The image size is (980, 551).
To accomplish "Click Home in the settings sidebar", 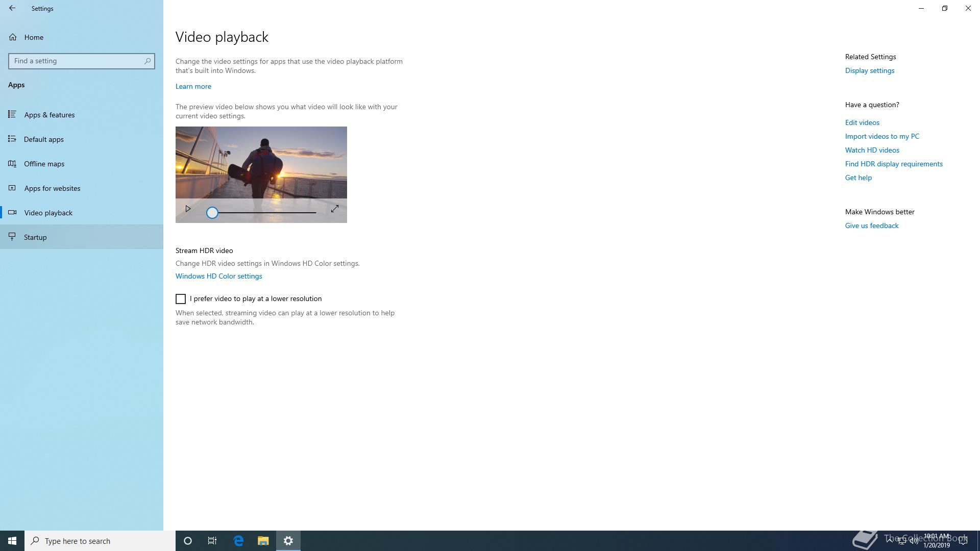I will (34, 37).
